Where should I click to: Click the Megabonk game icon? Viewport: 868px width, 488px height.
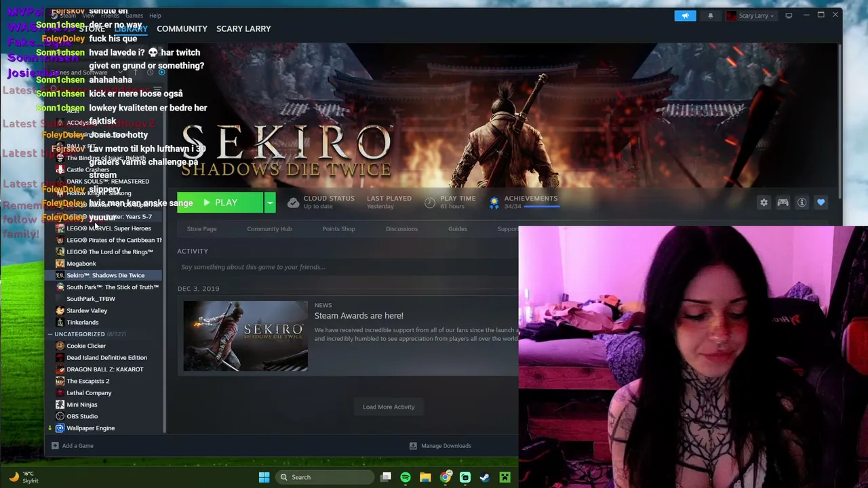point(60,264)
